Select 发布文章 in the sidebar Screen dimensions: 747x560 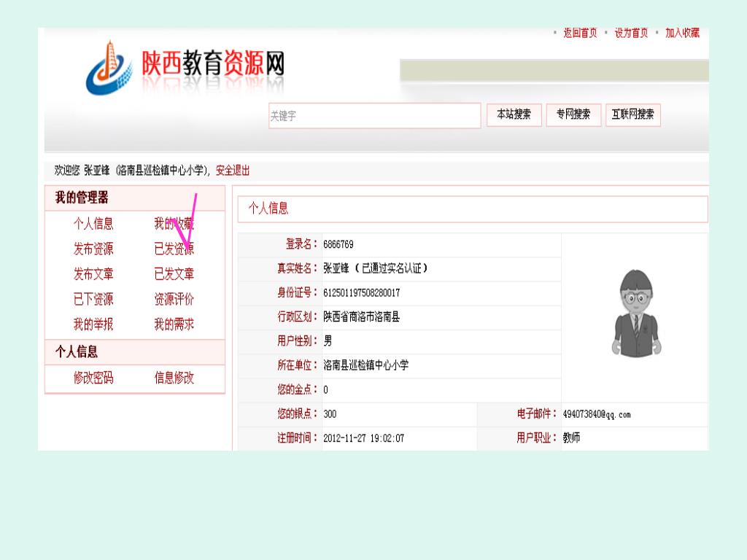93,274
